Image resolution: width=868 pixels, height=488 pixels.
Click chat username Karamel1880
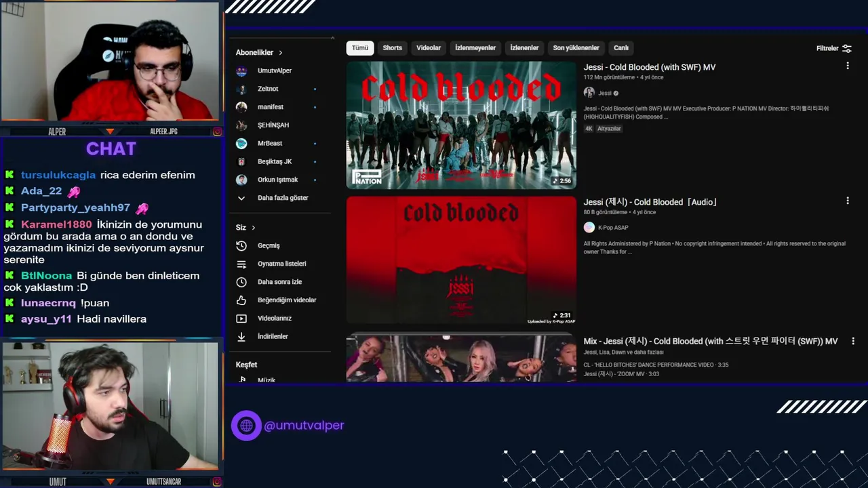click(x=56, y=224)
